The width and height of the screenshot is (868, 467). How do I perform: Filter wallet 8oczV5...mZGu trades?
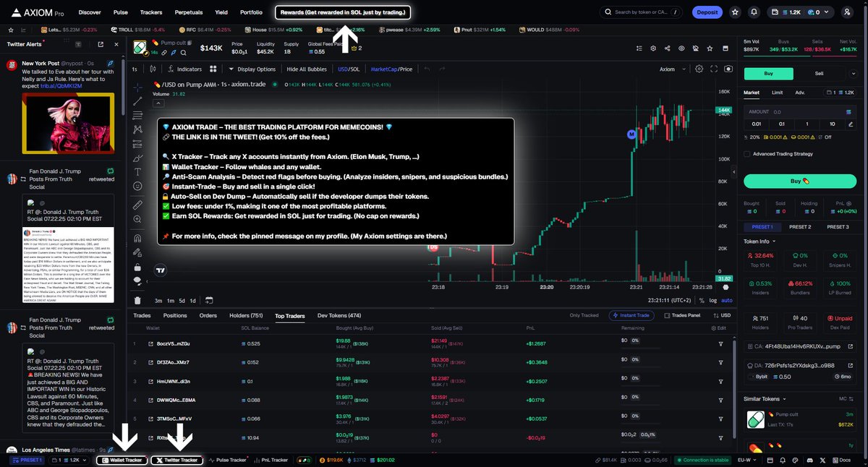point(720,343)
